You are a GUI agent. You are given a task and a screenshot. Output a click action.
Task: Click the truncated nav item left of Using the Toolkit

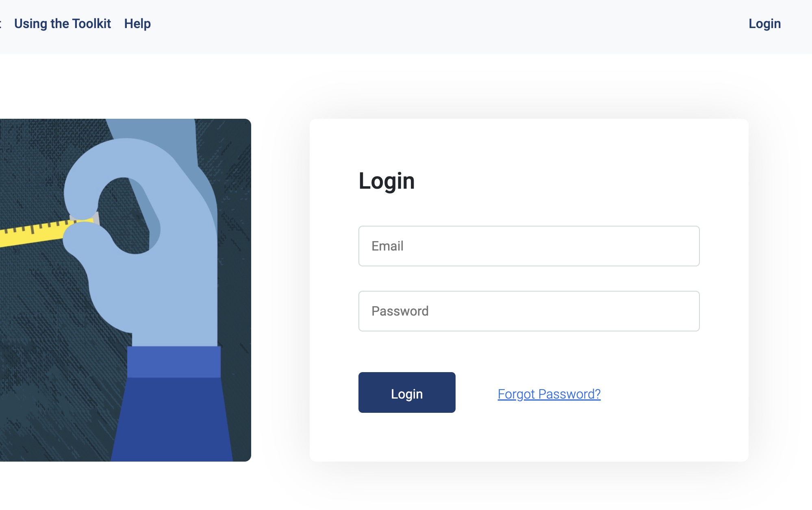pos(1,24)
